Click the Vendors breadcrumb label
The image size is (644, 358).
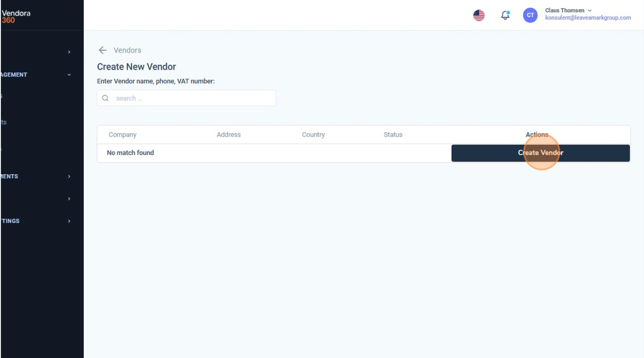pos(128,50)
